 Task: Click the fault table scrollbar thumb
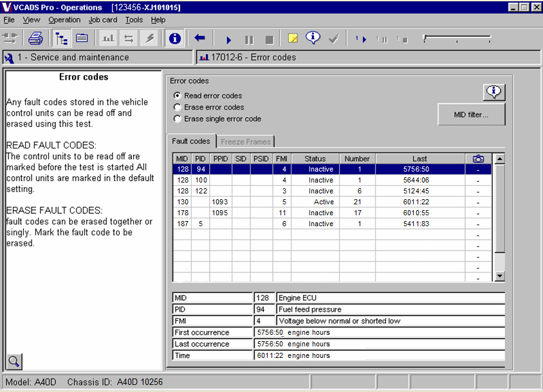[499, 209]
